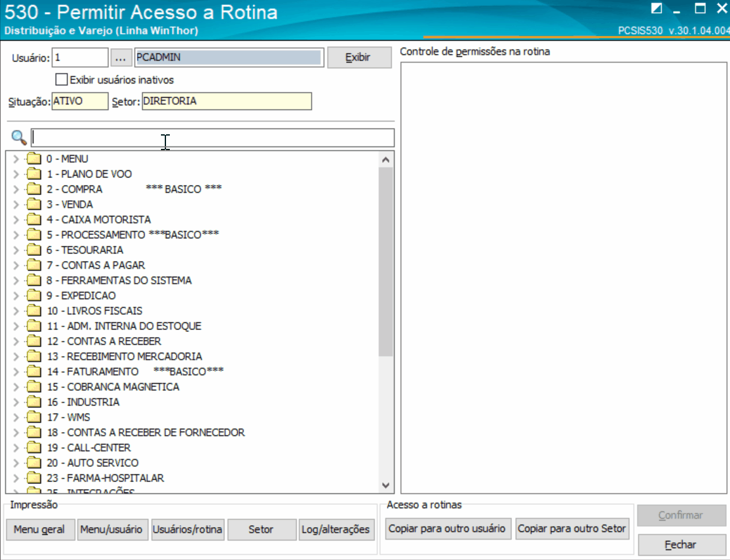Click the folder icon of 1 - PLANO DE VOO
The height and width of the screenshot is (560, 730).
(34, 174)
